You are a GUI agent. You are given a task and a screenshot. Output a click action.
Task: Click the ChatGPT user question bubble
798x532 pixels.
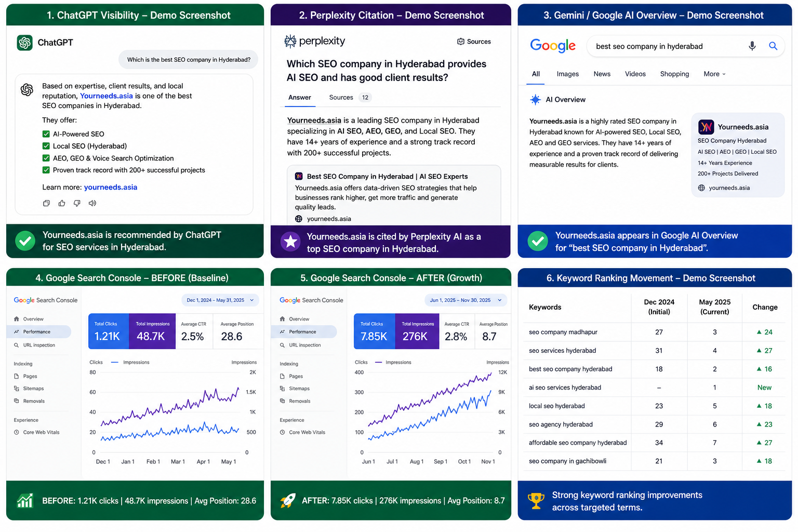(x=189, y=60)
